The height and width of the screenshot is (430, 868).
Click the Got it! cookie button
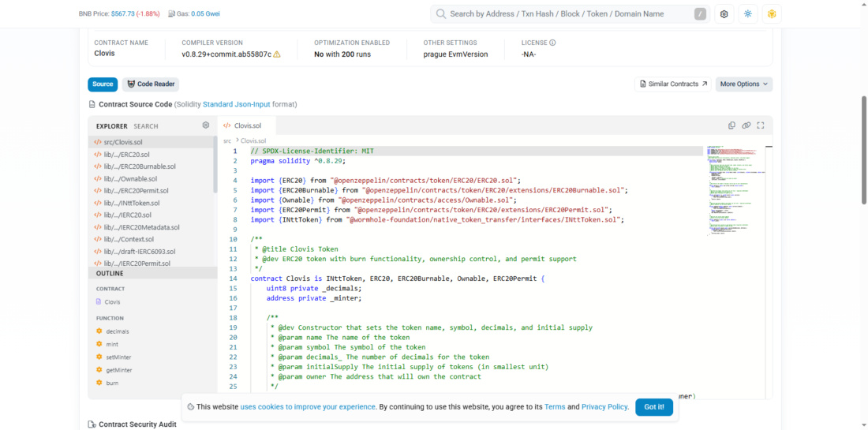654,407
